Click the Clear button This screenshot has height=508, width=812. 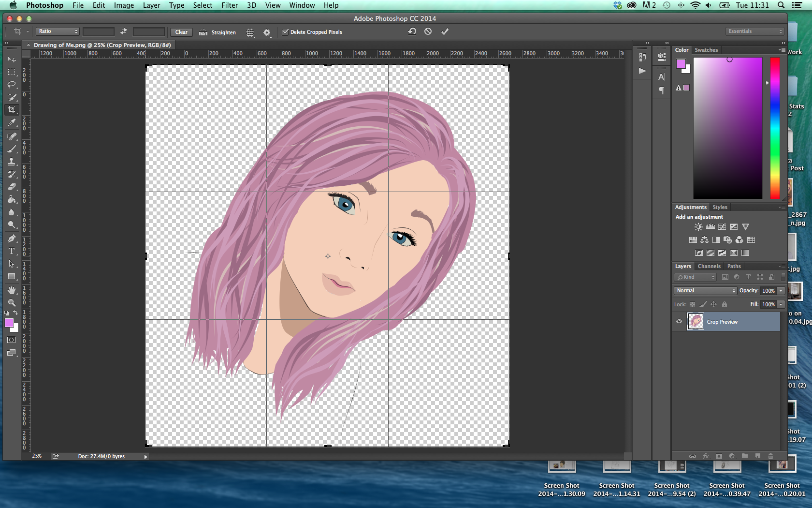[x=181, y=32]
